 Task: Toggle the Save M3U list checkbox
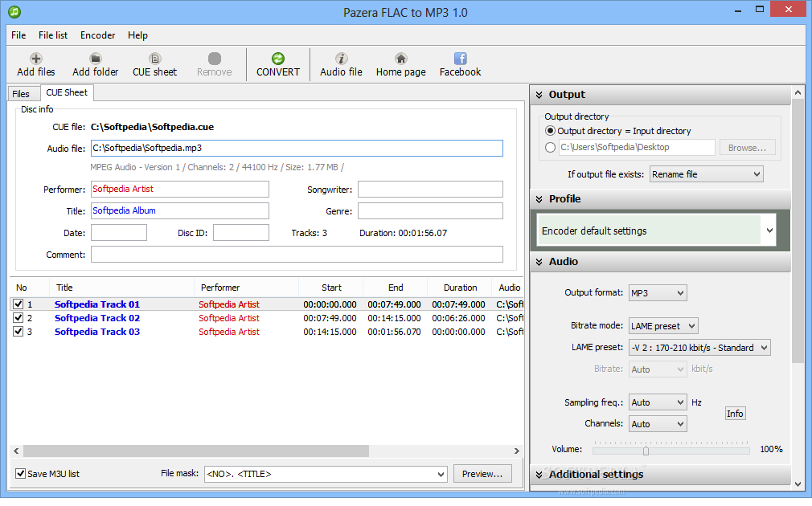(x=21, y=473)
